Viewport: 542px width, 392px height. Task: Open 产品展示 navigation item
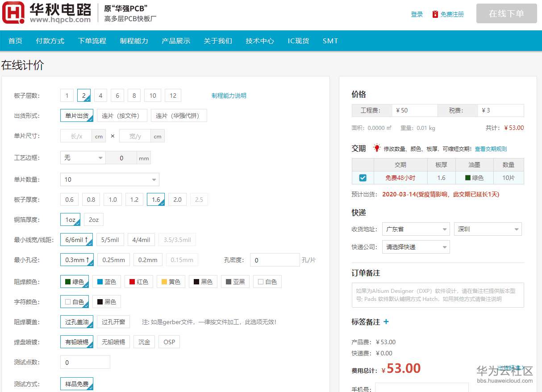[x=176, y=41]
